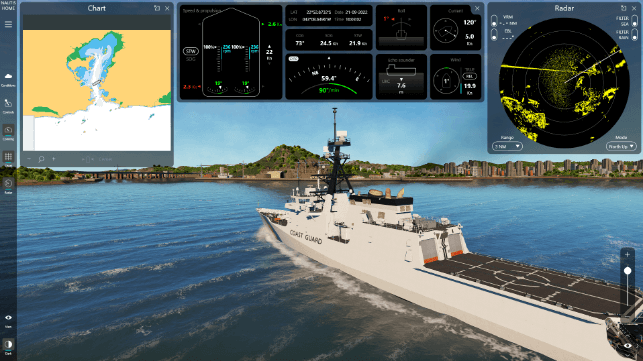
Task: Open the radar Mode North Up dropdown
Action: [x=621, y=146]
